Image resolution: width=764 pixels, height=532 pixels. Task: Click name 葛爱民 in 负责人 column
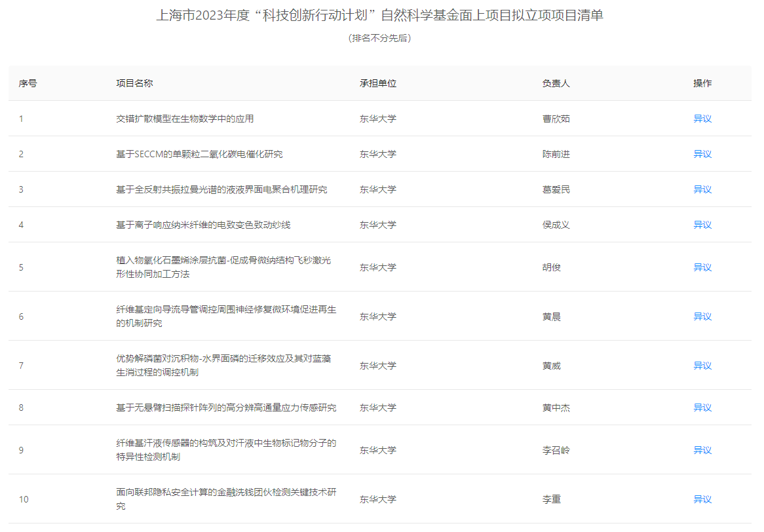pyautogui.click(x=556, y=189)
